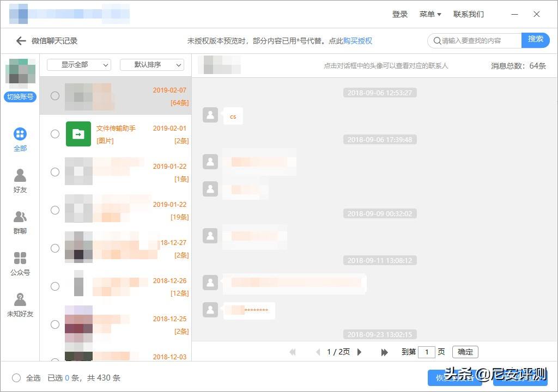Click the 2018-09-11 13:08:12 timestamp
This screenshot has height=392, width=558.
click(x=380, y=261)
